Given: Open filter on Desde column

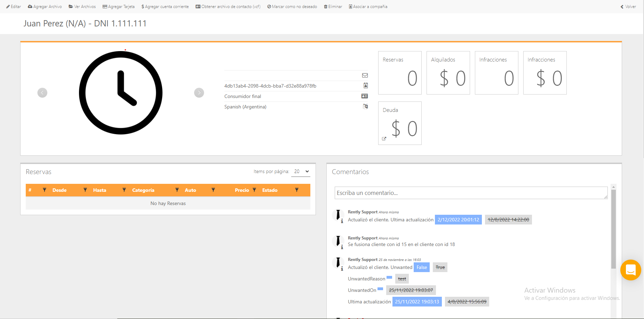Looking at the screenshot, I should click(85, 190).
